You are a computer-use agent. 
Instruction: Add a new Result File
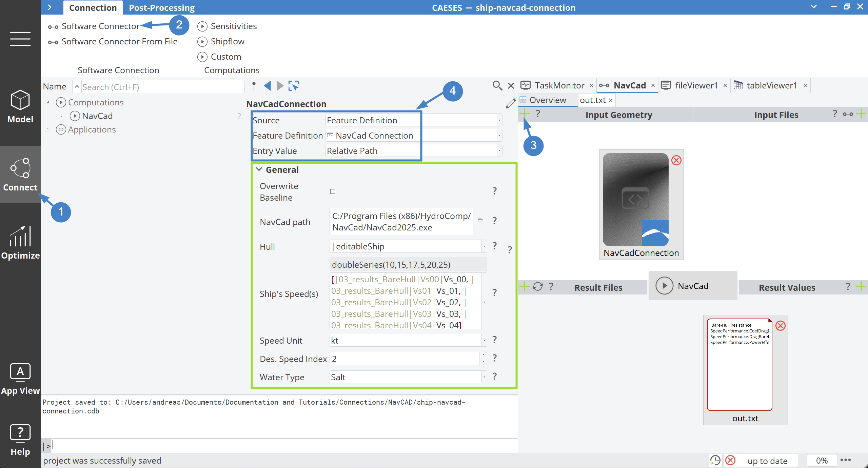coord(524,286)
